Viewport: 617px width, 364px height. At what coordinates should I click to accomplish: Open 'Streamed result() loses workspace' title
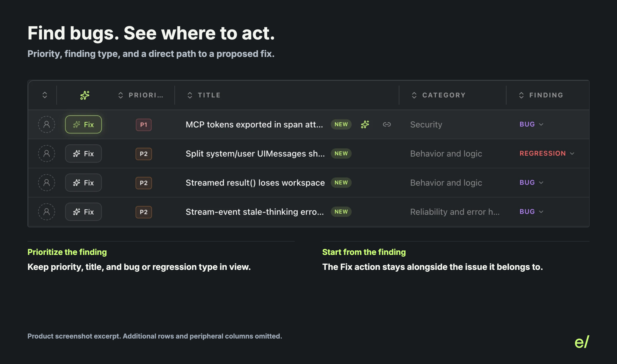(x=255, y=183)
